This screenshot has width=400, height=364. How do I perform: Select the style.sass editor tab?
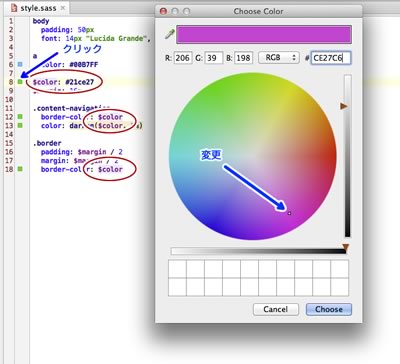point(38,8)
